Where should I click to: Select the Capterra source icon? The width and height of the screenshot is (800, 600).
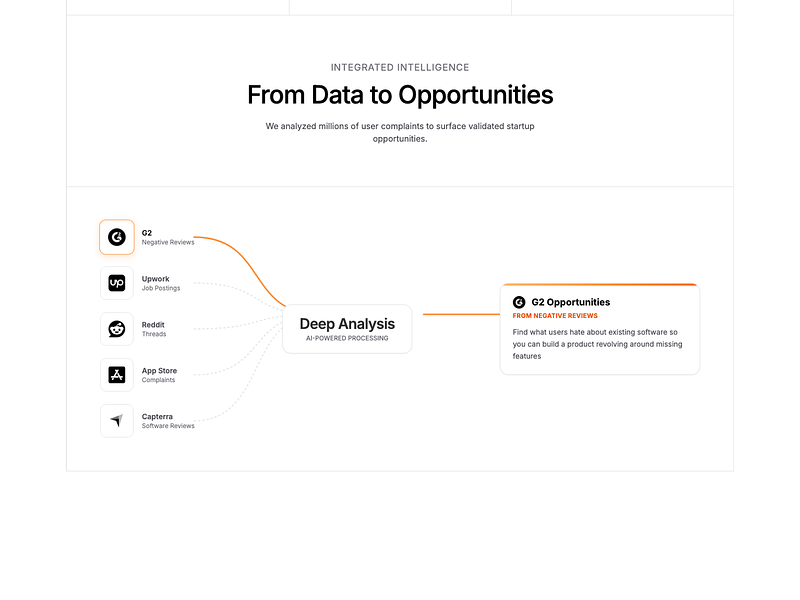117,421
